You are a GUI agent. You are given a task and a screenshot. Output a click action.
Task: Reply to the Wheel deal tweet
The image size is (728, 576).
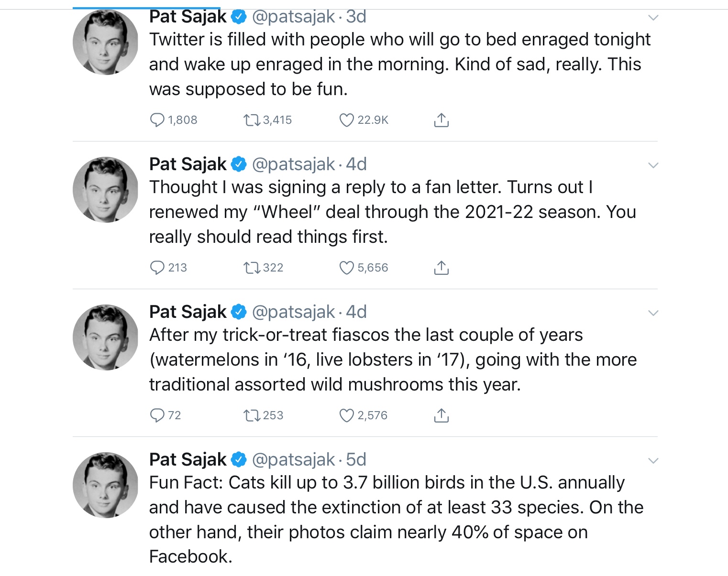[157, 267]
